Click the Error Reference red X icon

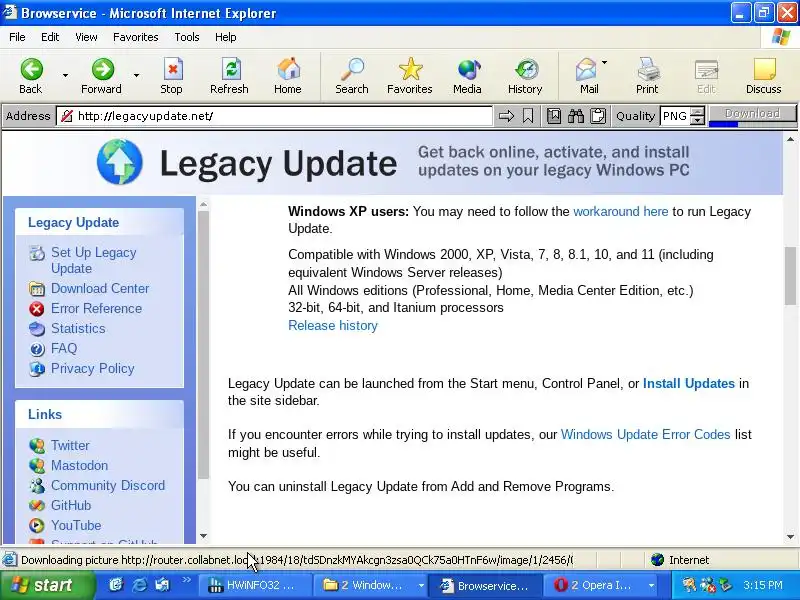(37, 309)
